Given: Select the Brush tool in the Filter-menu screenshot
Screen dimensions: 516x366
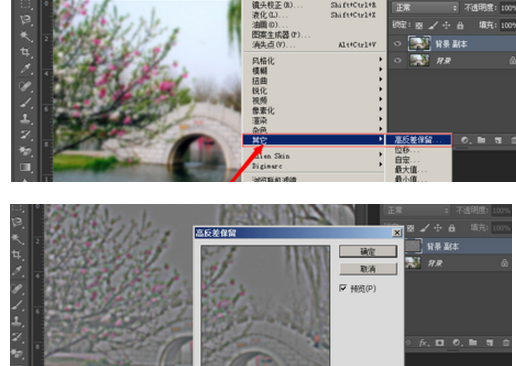Looking at the screenshot, I should pyautogui.click(x=25, y=102).
